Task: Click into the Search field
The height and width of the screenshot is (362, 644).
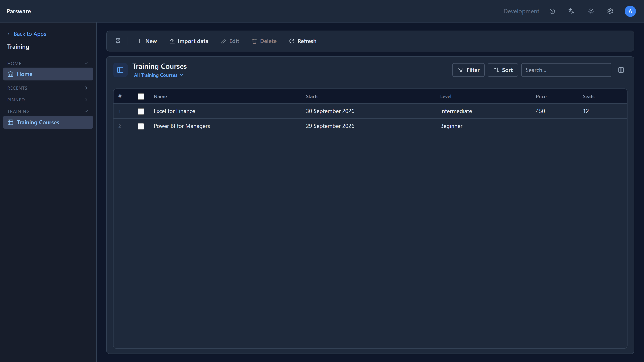Action: [566, 70]
